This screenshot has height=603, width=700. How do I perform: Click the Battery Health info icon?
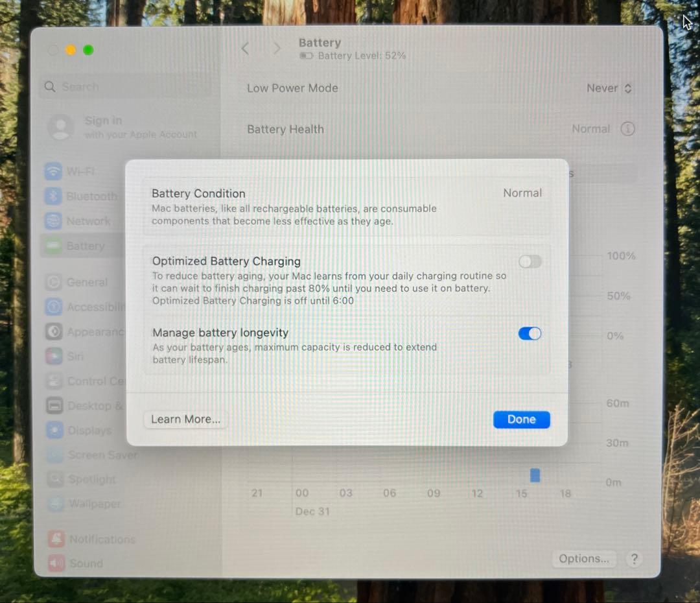coord(627,129)
